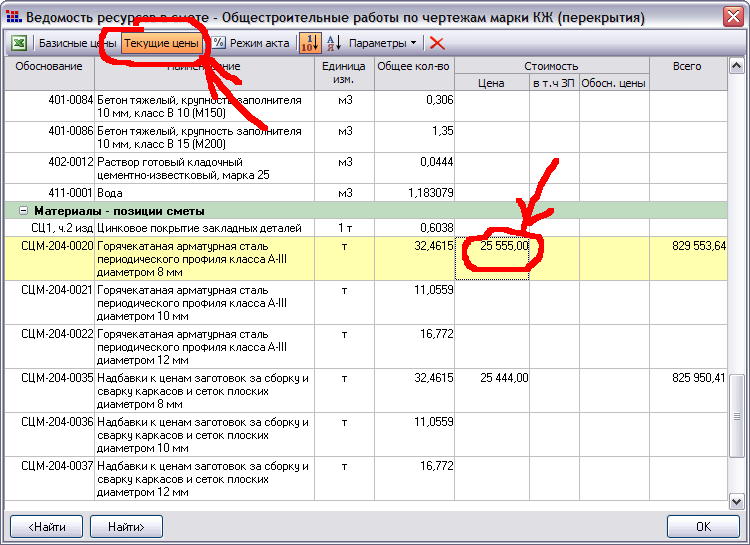This screenshot has height=545, width=750.
Task: Click the alphabetical sort icon
Action: coord(334,43)
